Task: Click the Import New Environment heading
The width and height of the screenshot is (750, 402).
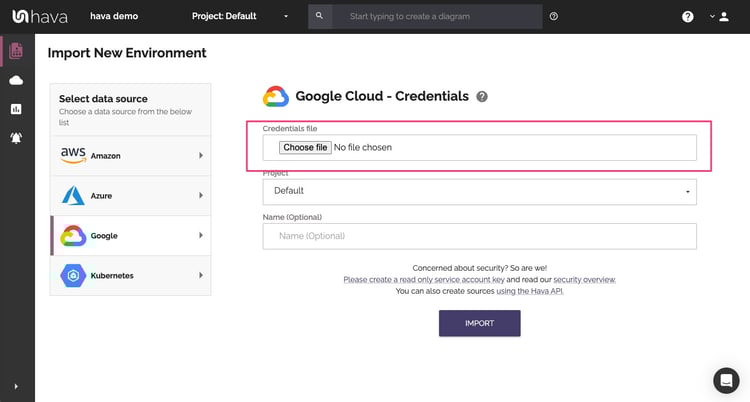Action: pos(127,53)
